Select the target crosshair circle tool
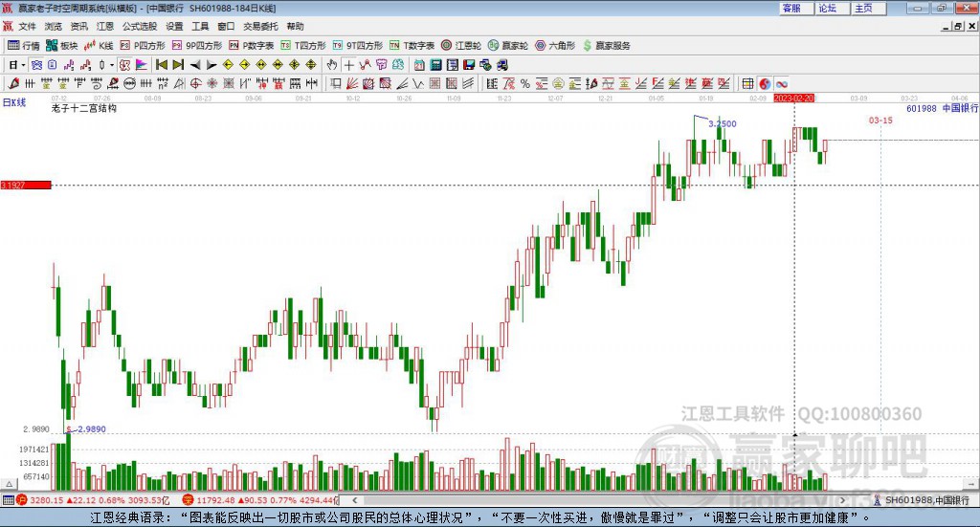Image resolution: width=980 pixels, height=527 pixels. 195,83
